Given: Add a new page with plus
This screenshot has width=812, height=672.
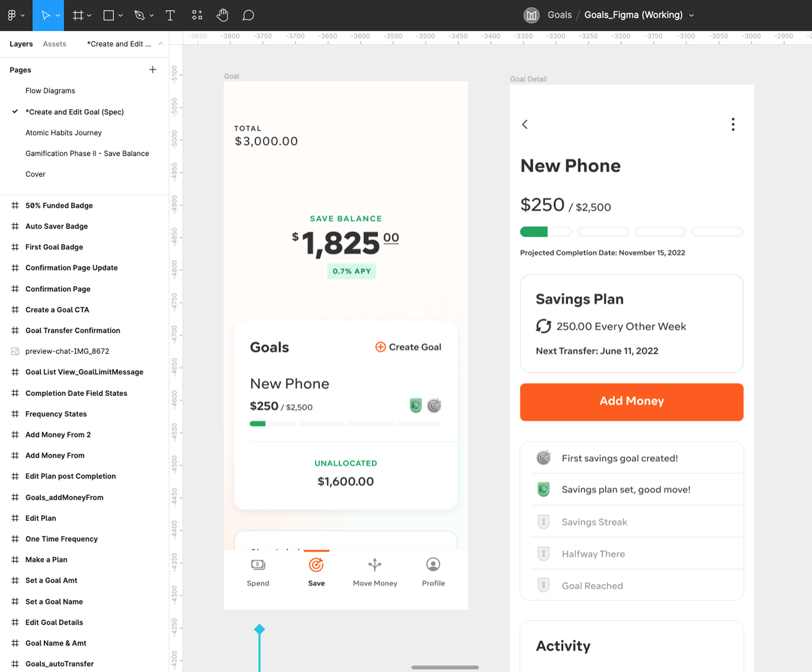Looking at the screenshot, I should [153, 70].
